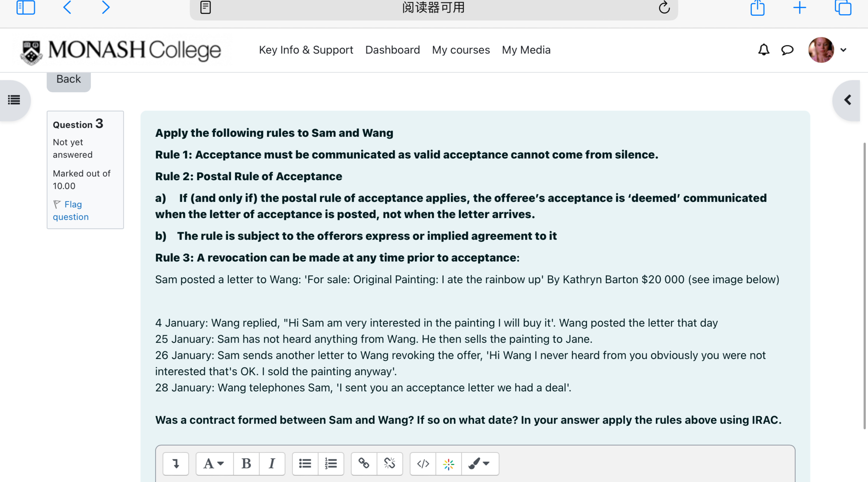Remove a hyperlink using the unlink tool
Screen dimensions: 868x482
(389, 464)
